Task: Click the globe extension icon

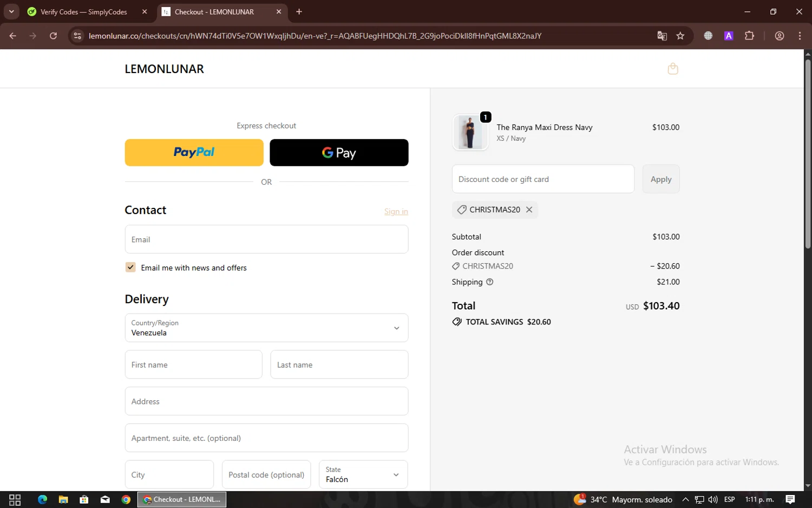Action: [708, 36]
